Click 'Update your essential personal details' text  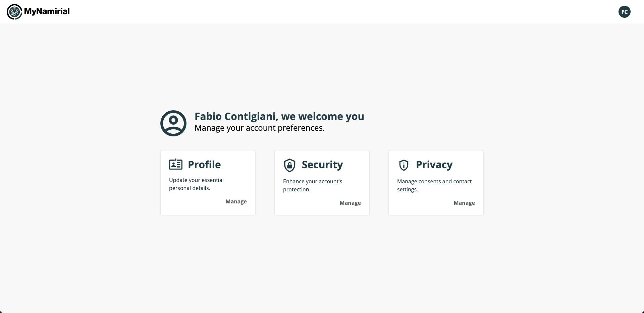(x=196, y=184)
